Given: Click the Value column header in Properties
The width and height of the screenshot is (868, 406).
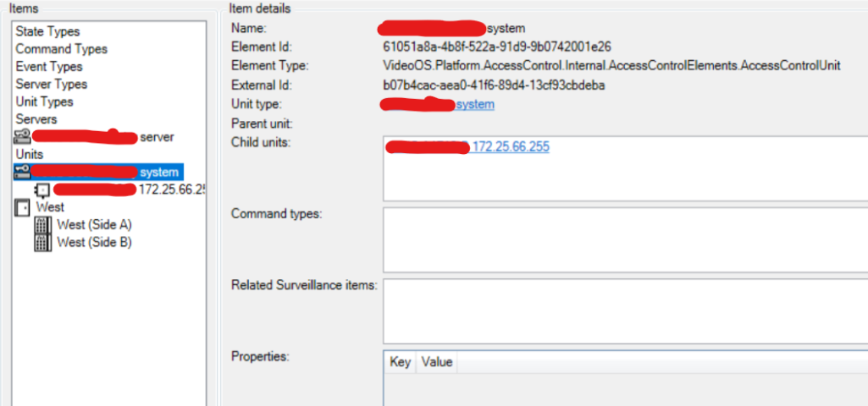Looking at the screenshot, I should tap(437, 362).
